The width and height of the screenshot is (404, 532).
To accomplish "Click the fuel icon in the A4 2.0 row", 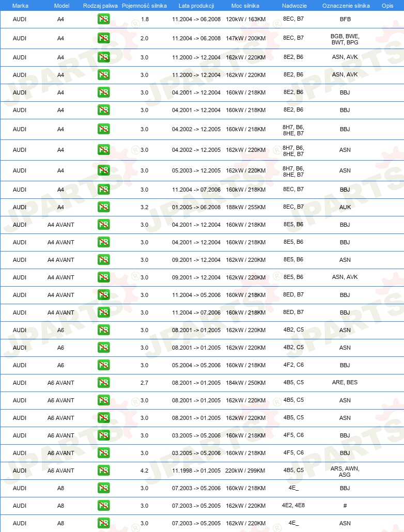I will (103, 38).
